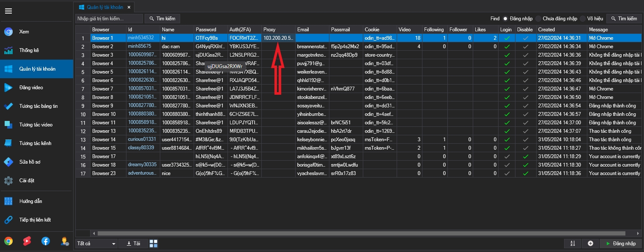
Task: Click the Facebook icon
Action: point(46,241)
